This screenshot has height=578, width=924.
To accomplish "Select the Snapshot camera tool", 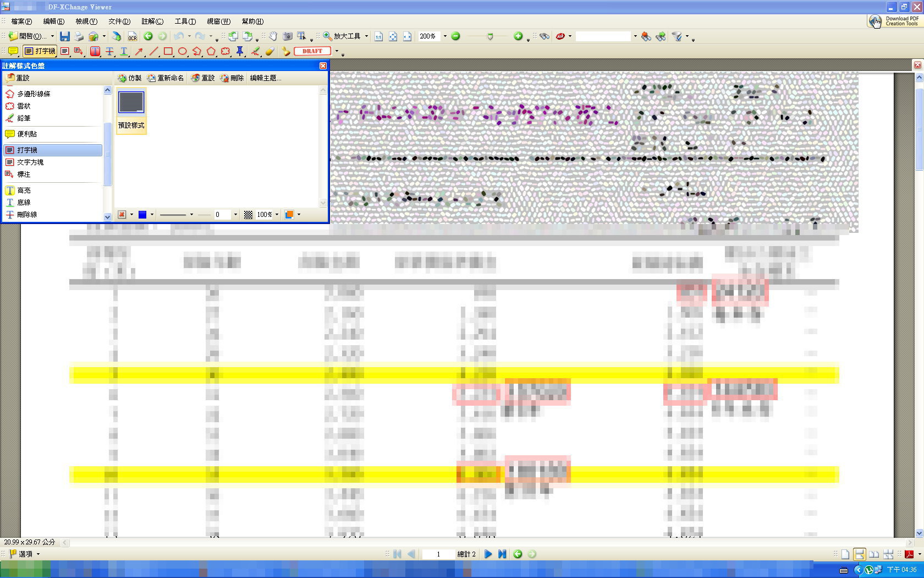I will [287, 36].
